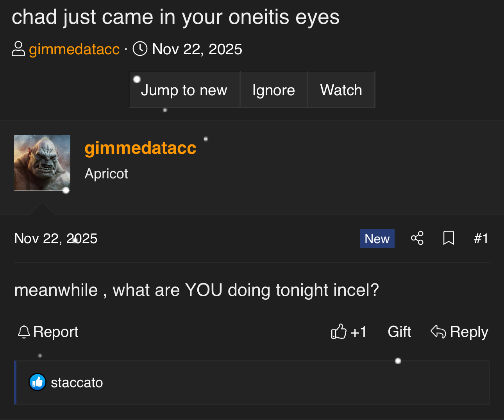Click the post timestamp Nov 22, 2025

click(x=55, y=238)
